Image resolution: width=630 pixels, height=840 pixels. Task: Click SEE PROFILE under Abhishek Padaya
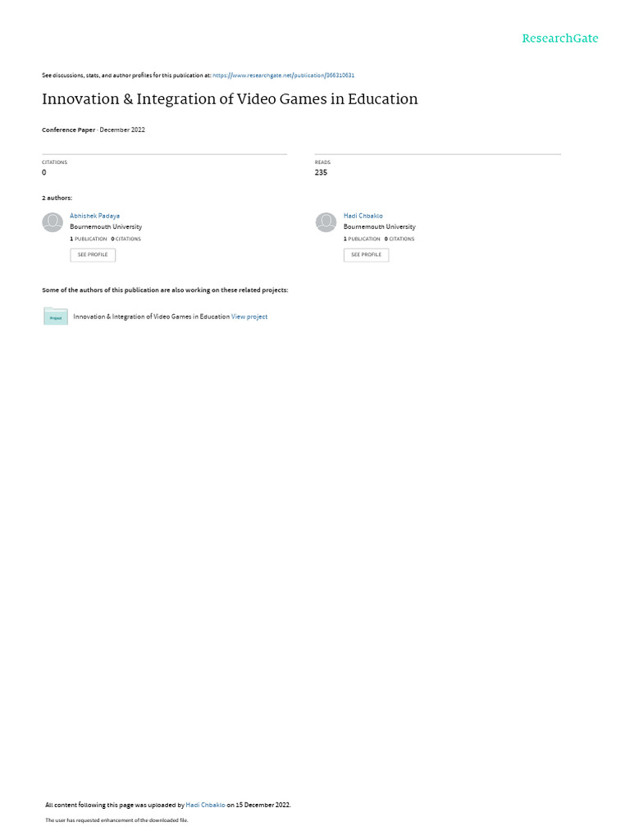pyautogui.click(x=93, y=255)
